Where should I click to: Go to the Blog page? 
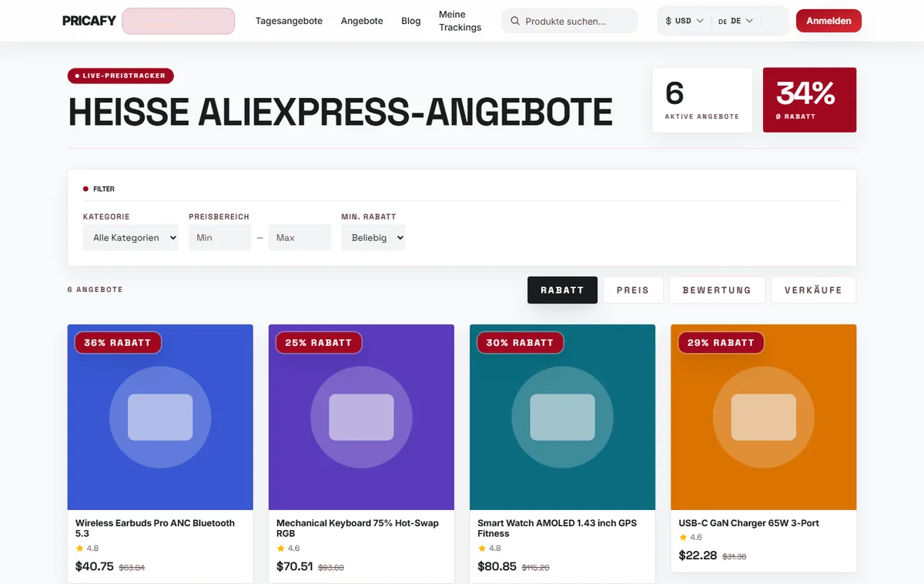pyautogui.click(x=411, y=21)
